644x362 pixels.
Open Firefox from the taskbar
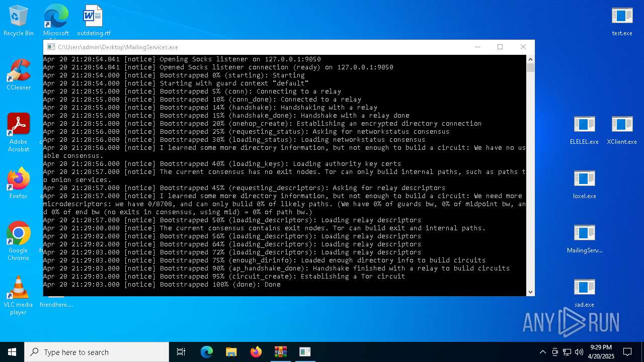[x=256, y=352]
